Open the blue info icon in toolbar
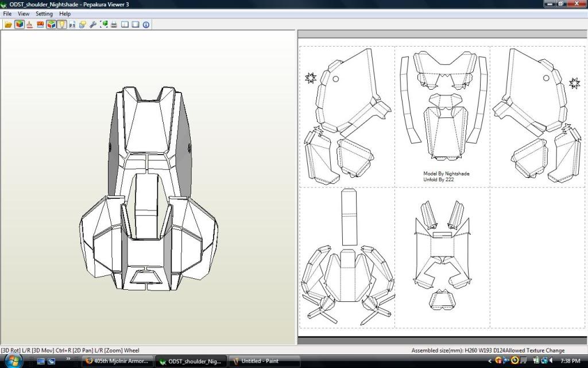Image resolution: width=588 pixels, height=368 pixels. [146, 24]
